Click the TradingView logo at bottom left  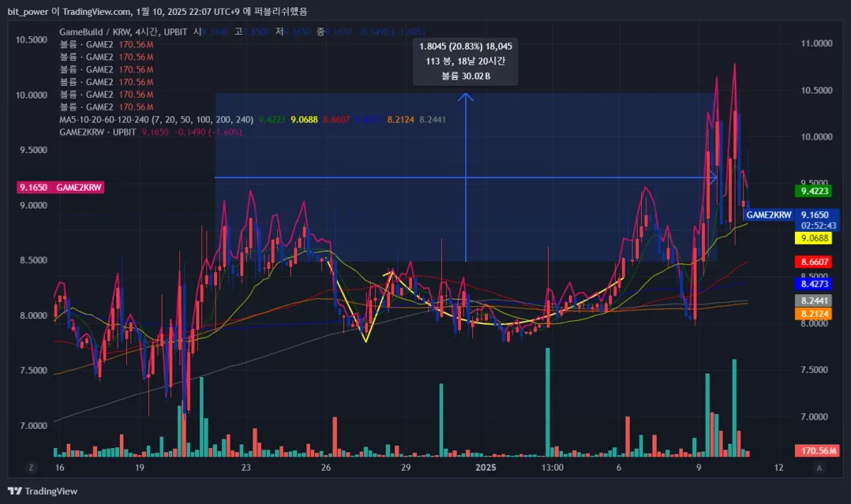pos(43,491)
